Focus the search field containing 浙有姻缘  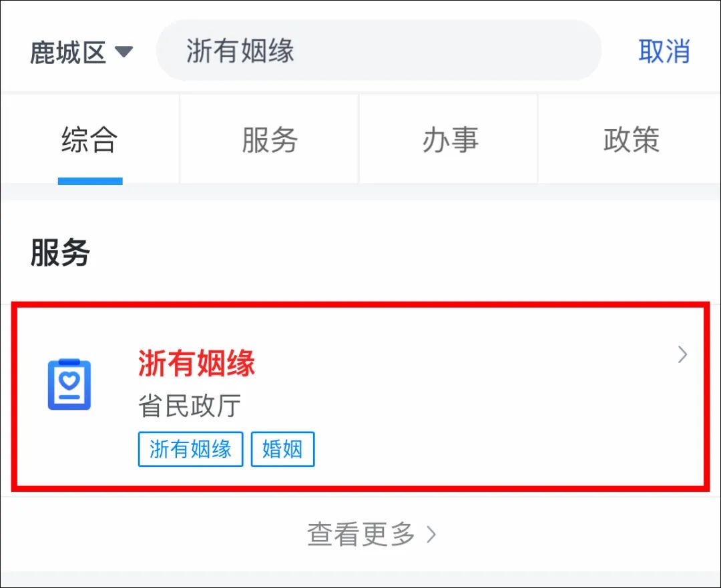(x=379, y=51)
